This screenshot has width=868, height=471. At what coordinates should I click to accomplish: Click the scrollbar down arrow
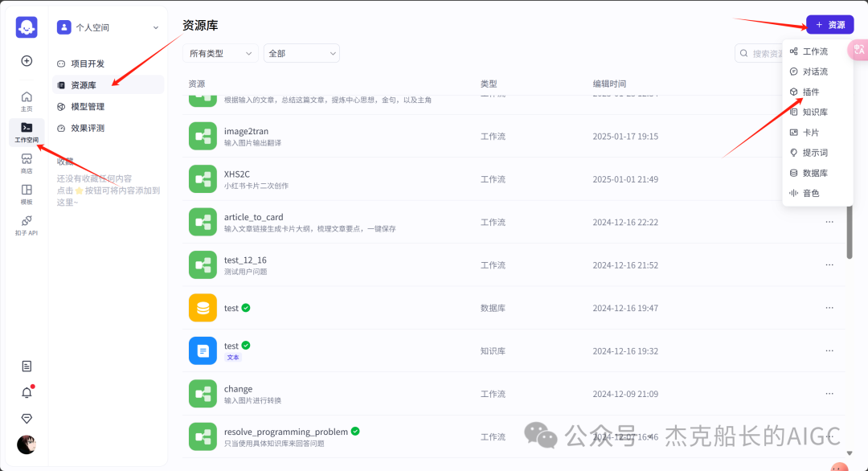click(x=850, y=453)
